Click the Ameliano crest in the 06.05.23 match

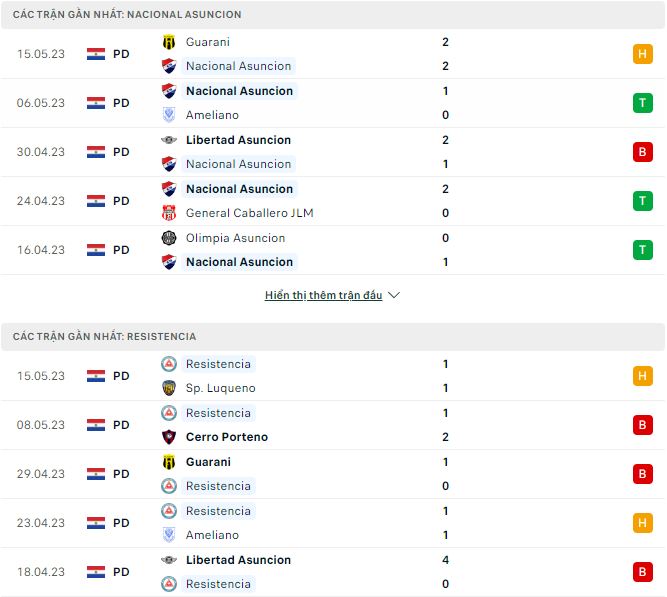[168, 115]
